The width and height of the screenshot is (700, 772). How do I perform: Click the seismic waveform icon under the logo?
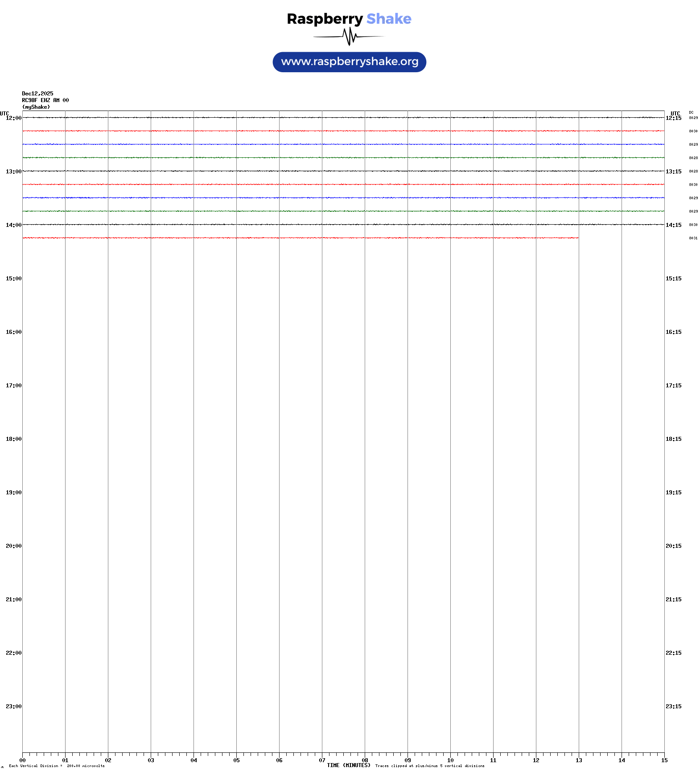349,37
